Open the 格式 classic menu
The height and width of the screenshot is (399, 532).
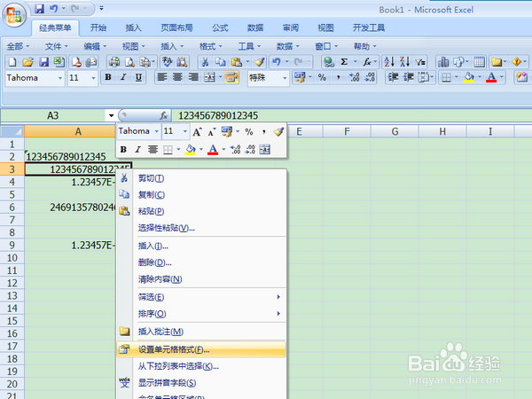(x=211, y=46)
